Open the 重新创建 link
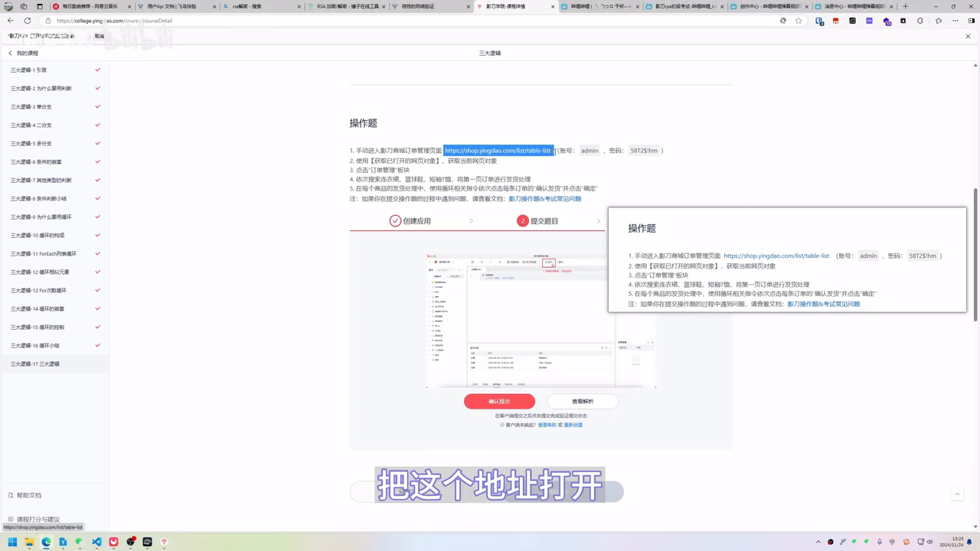Viewport: 980px width, 551px height. [573, 425]
